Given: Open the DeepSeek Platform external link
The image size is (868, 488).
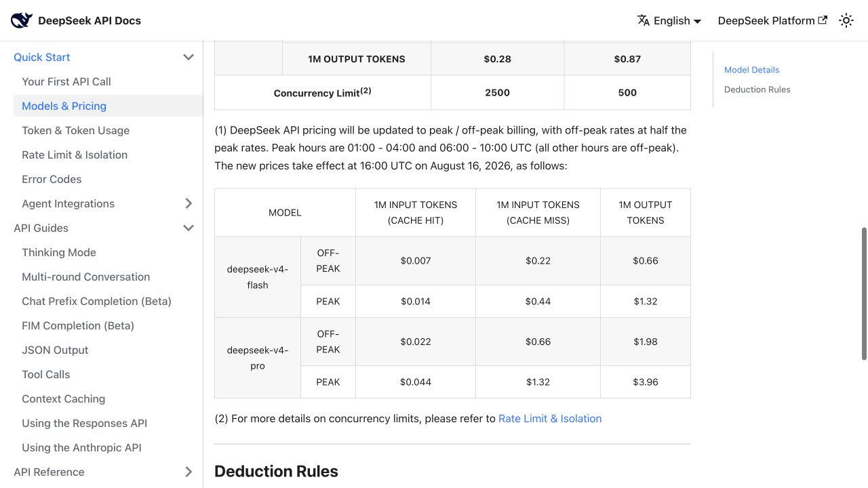Looking at the screenshot, I should [772, 20].
